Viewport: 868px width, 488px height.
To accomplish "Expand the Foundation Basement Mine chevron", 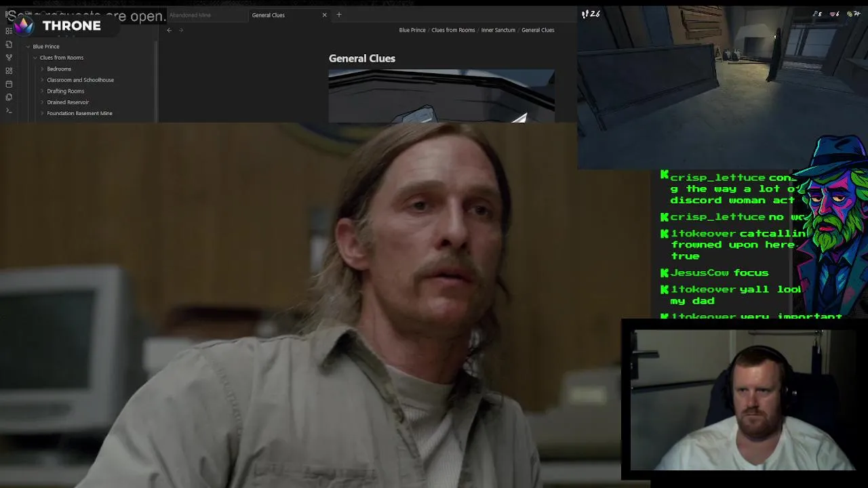I will (42, 113).
